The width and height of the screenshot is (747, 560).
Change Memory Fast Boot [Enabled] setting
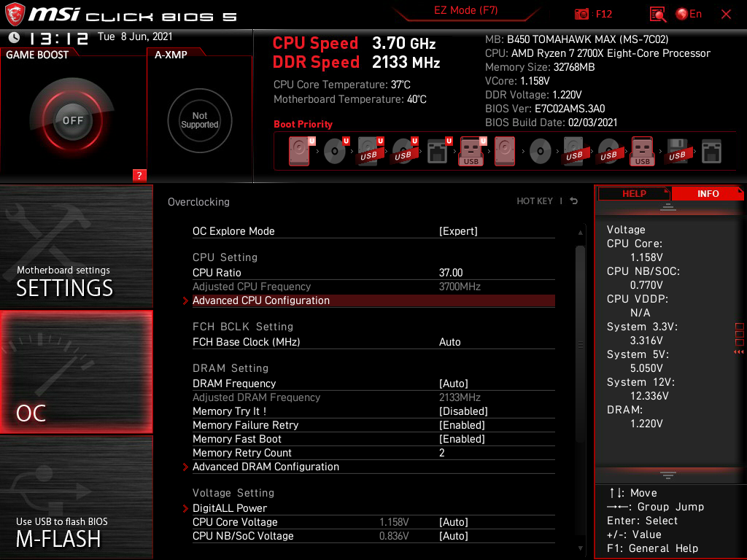point(373,438)
